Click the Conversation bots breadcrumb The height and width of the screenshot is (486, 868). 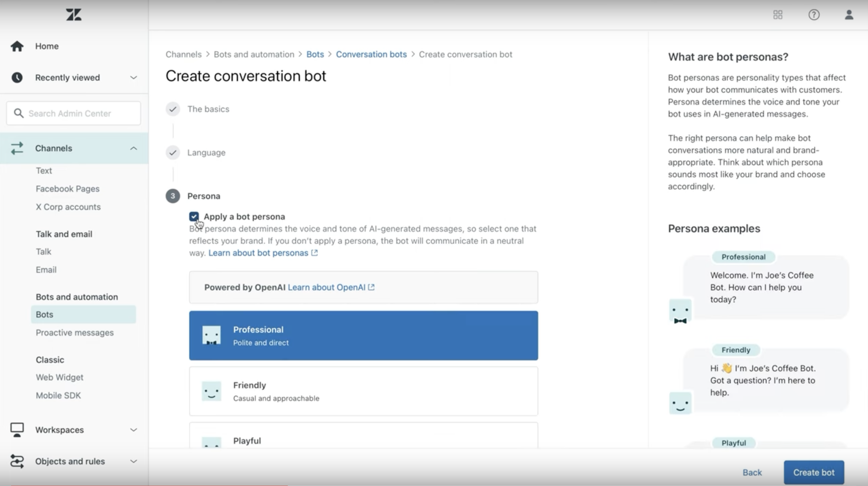tap(371, 55)
